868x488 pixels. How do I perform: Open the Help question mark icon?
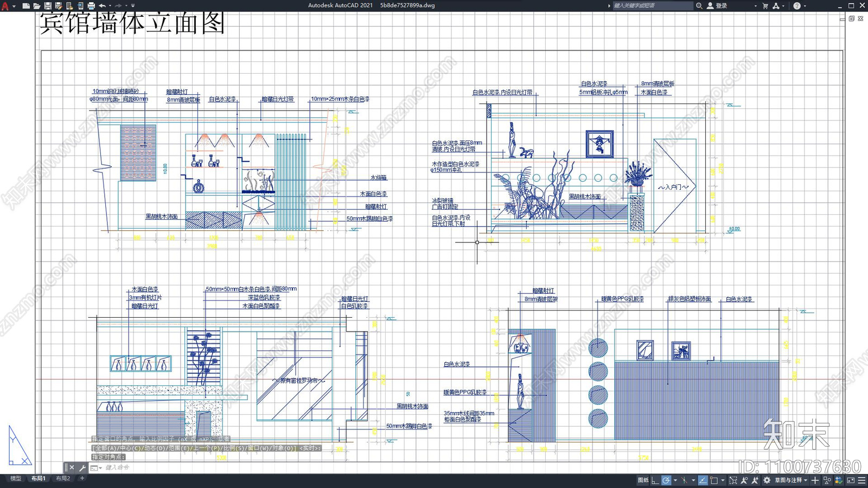pos(797,5)
